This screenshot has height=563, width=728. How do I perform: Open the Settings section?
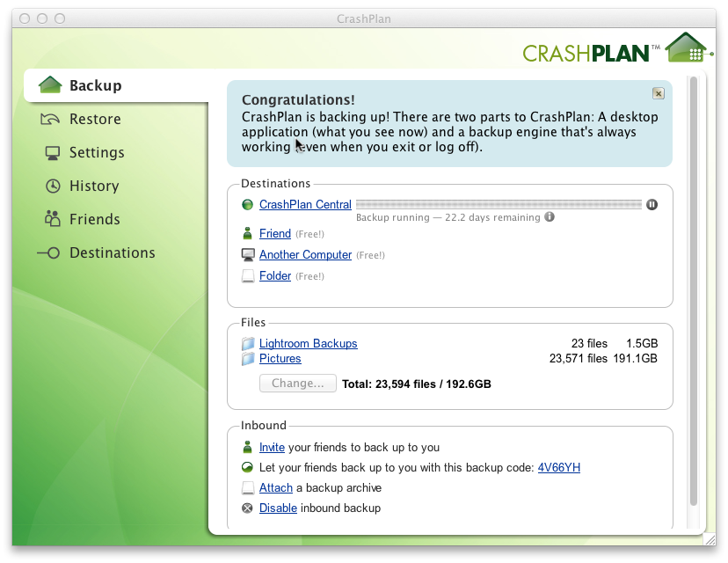(97, 152)
